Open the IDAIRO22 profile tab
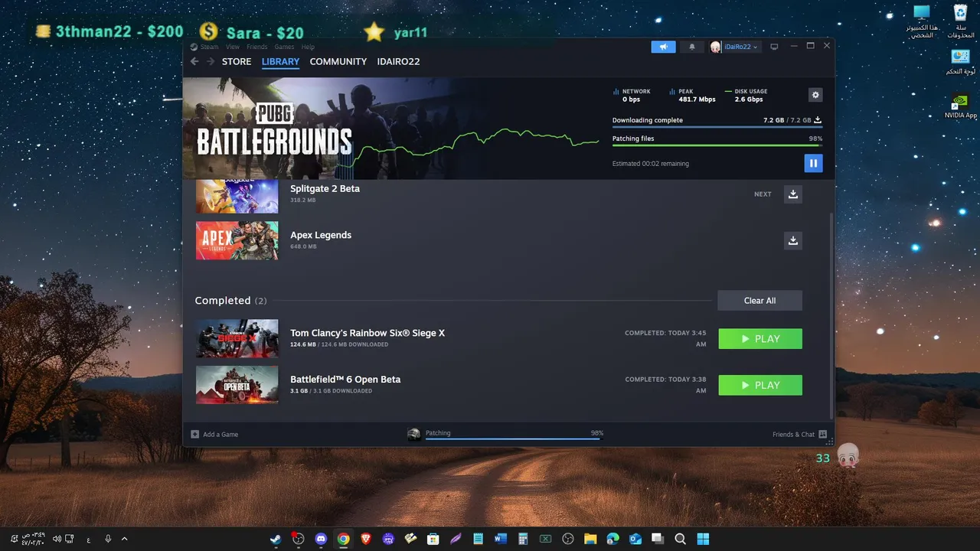 398,61
